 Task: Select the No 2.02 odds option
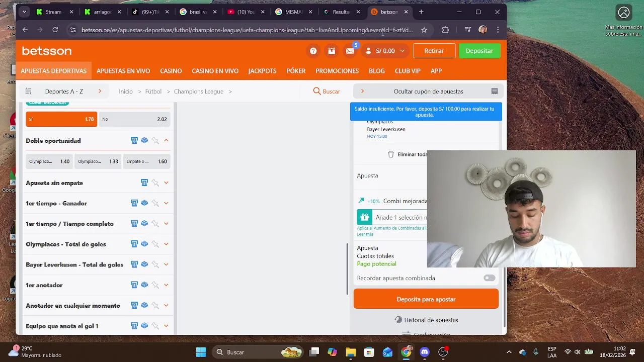pos(134,119)
